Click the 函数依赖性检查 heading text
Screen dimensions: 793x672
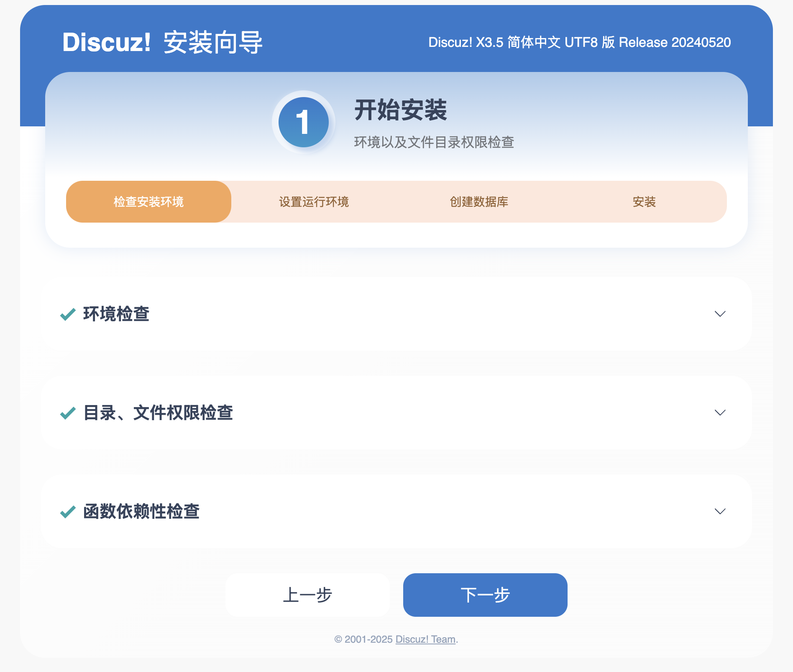pyautogui.click(x=141, y=511)
